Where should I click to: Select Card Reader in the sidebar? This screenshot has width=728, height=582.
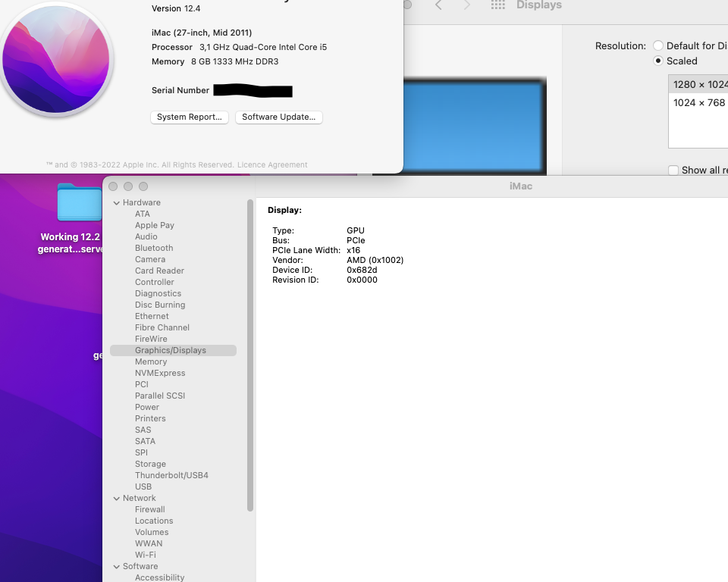[159, 271]
